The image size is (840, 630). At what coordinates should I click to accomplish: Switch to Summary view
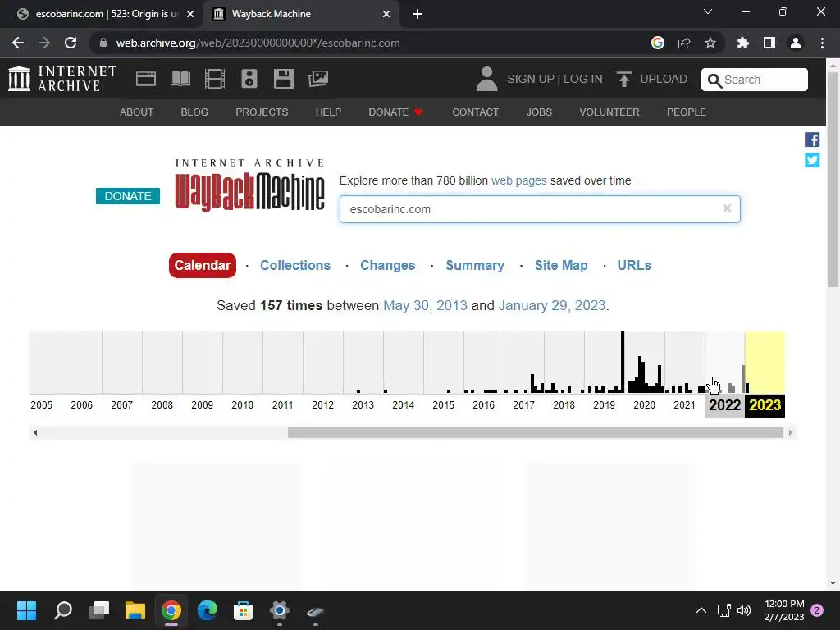(x=475, y=265)
